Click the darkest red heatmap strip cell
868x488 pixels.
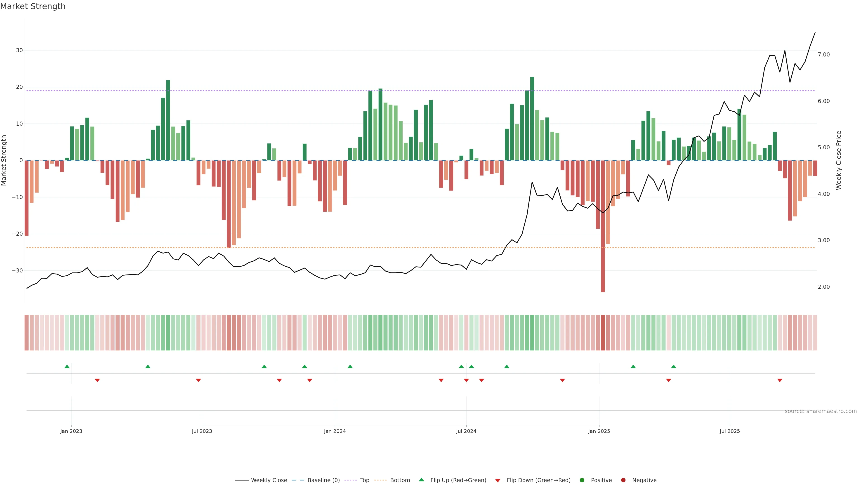click(603, 332)
